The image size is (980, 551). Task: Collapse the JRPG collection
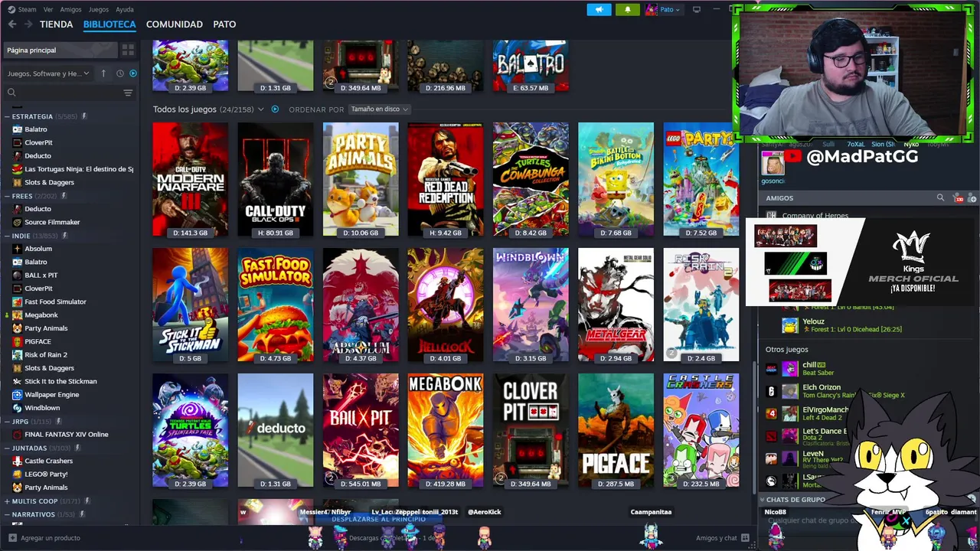(x=7, y=421)
